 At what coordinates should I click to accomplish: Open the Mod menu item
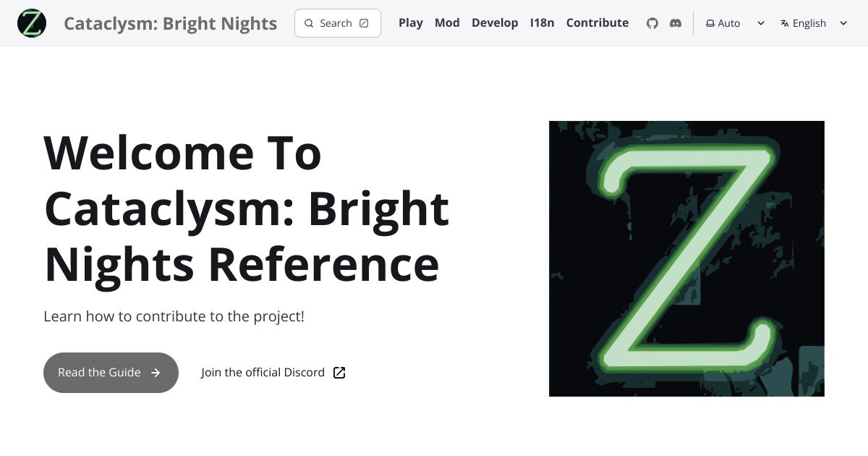tap(447, 23)
